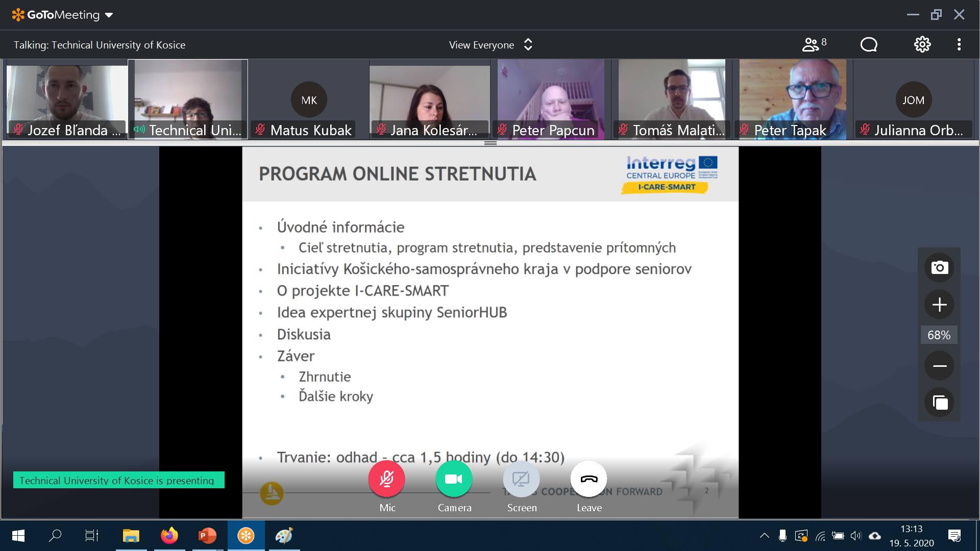Collapse the webcam strip using the drag handle
This screenshot has width=980, height=551.
490,143
